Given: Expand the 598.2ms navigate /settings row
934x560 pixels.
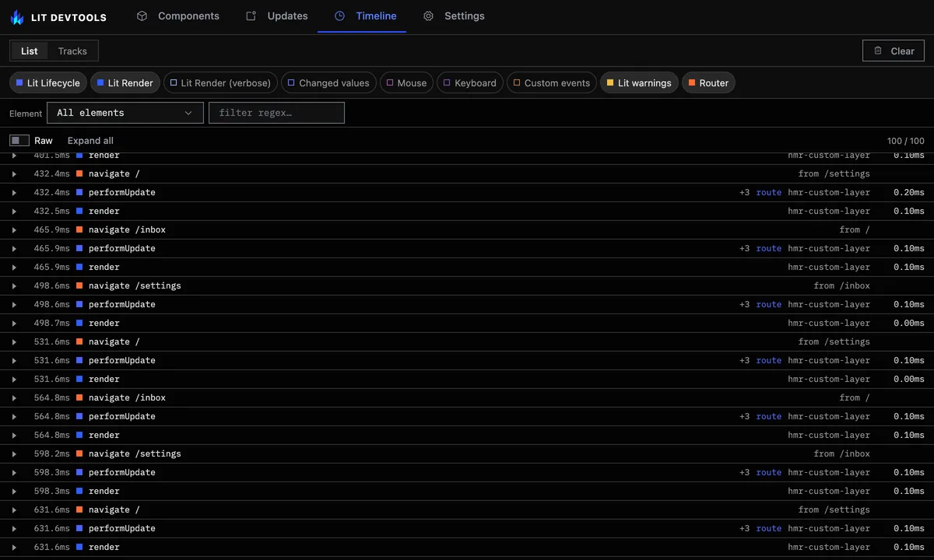Looking at the screenshot, I should (x=14, y=454).
